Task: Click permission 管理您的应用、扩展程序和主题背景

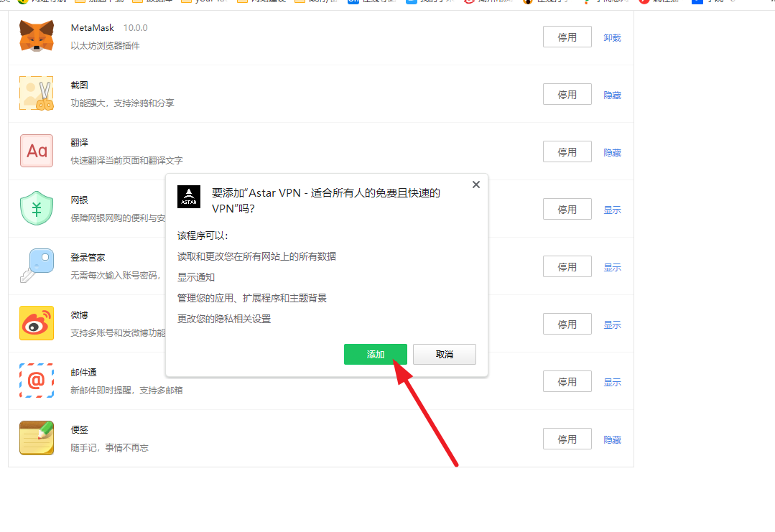Action: click(x=252, y=298)
